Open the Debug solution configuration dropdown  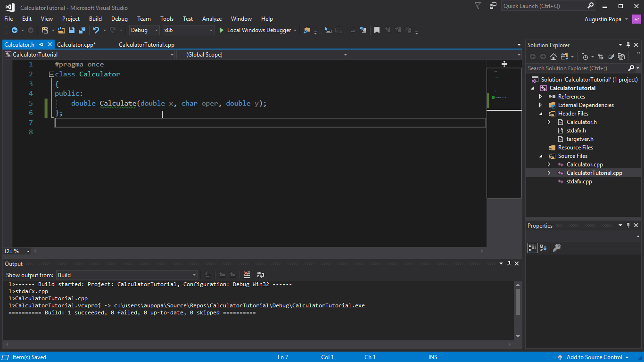[157, 30]
